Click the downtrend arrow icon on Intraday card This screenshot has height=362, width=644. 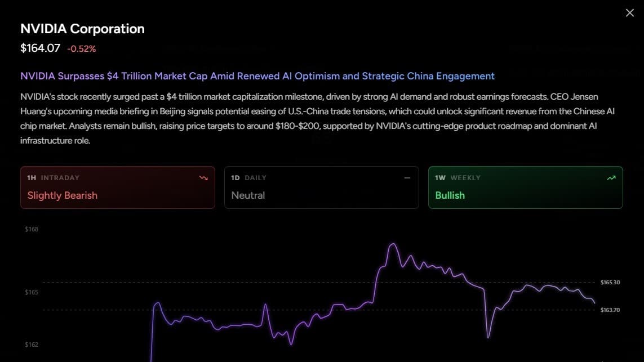coord(203,178)
